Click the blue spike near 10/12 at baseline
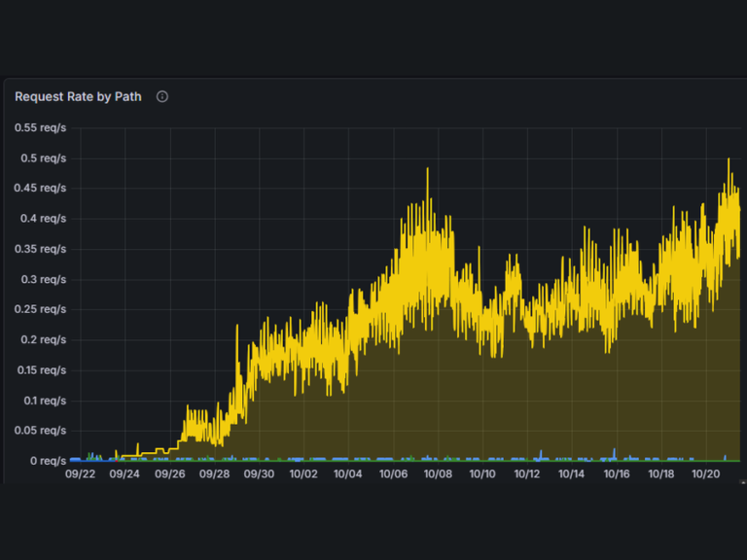Image resolution: width=747 pixels, height=560 pixels. 541,452
